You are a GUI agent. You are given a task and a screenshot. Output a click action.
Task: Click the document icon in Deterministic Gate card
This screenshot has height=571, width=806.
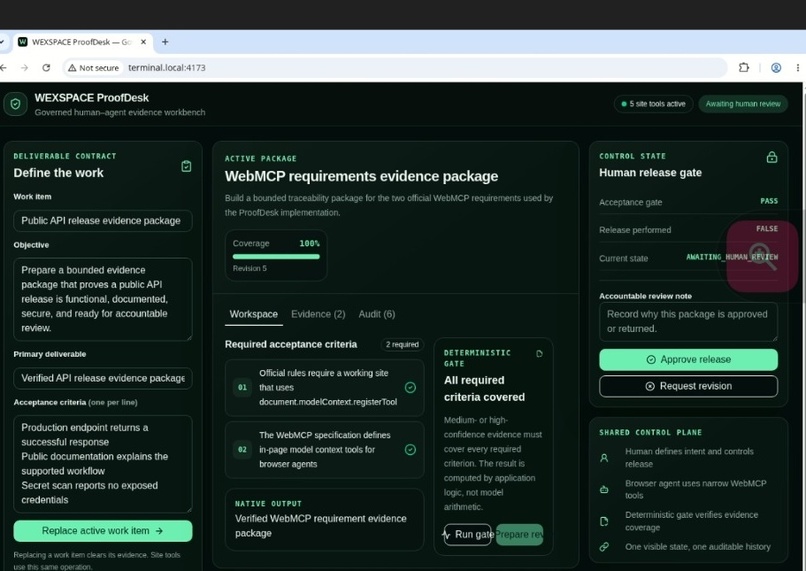pos(539,354)
